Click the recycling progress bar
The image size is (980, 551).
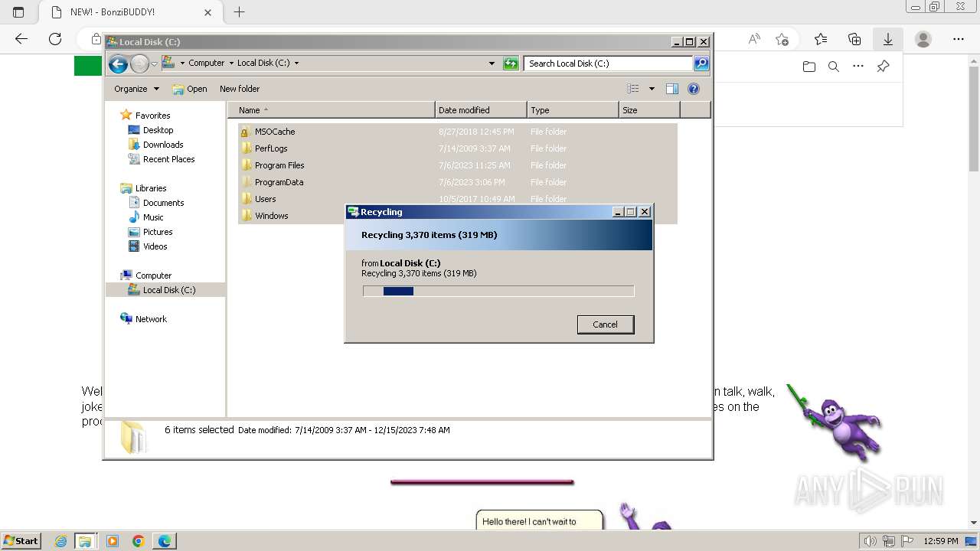coord(498,291)
